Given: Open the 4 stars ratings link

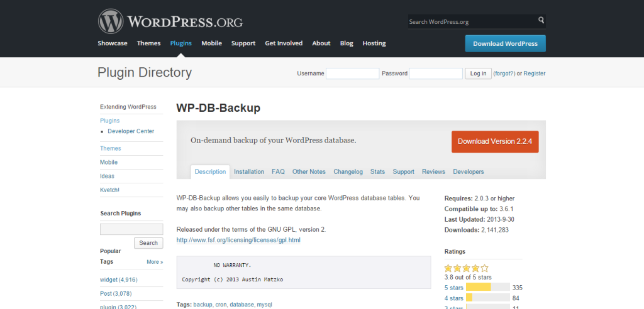Looking at the screenshot, I should tap(453, 298).
